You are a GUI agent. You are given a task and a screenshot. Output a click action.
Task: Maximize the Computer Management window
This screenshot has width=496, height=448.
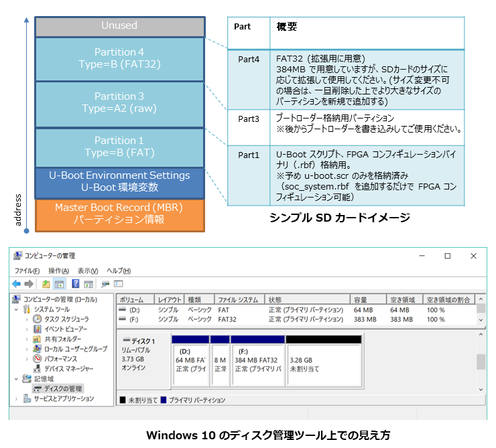point(447,256)
